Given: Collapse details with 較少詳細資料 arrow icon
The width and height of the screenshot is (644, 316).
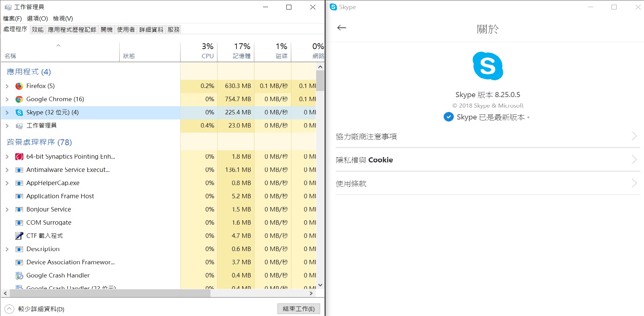Looking at the screenshot, I should [x=9, y=309].
